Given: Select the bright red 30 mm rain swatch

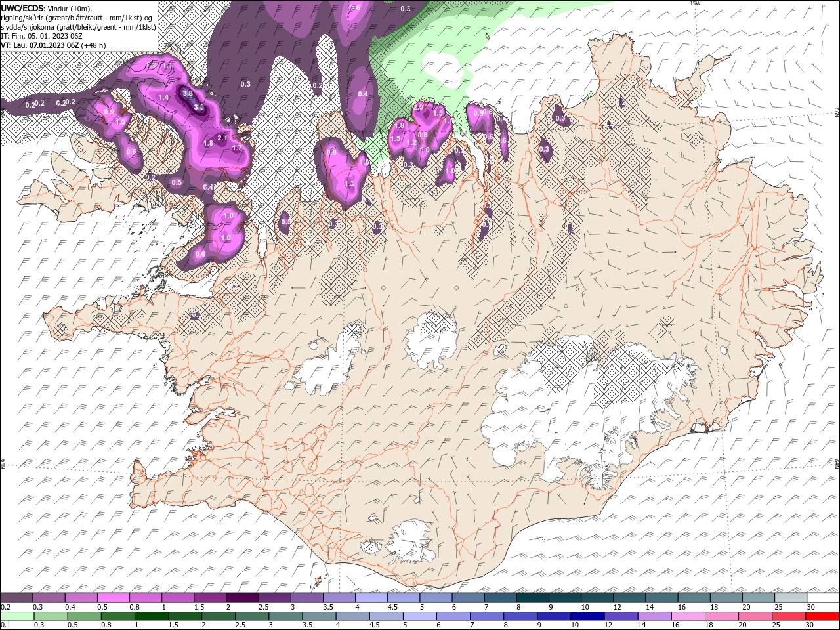Looking at the screenshot, I should coord(822,616).
